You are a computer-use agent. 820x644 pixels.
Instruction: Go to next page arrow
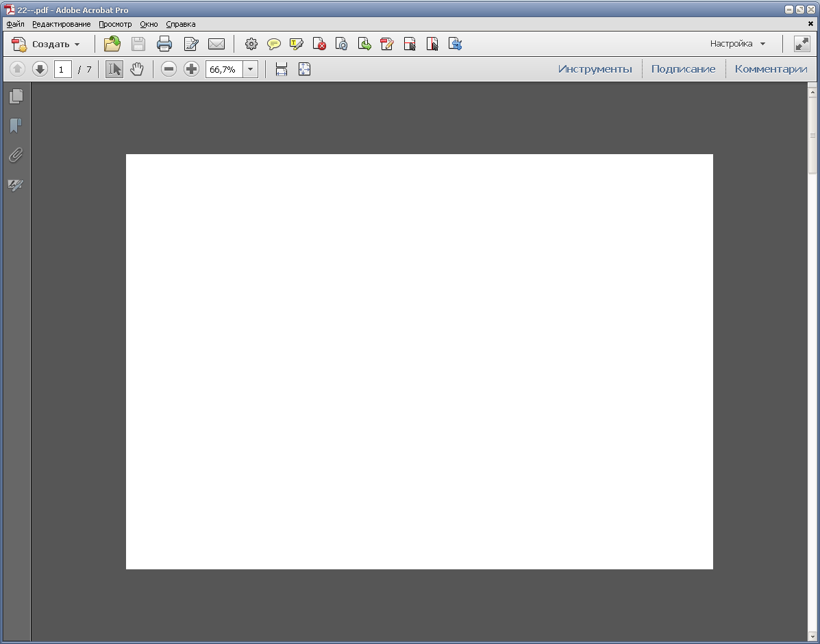(40, 69)
